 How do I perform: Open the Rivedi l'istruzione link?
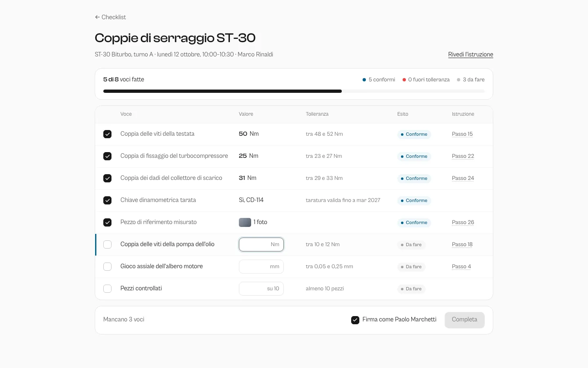(470, 54)
